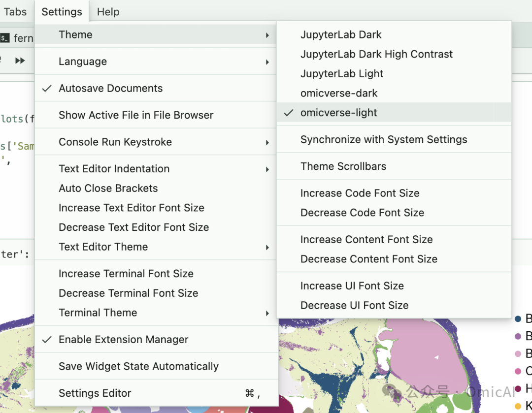The width and height of the screenshot is (532, 413).
Task: Click Increase Content Font Size
Action: [x=394, y=239]
